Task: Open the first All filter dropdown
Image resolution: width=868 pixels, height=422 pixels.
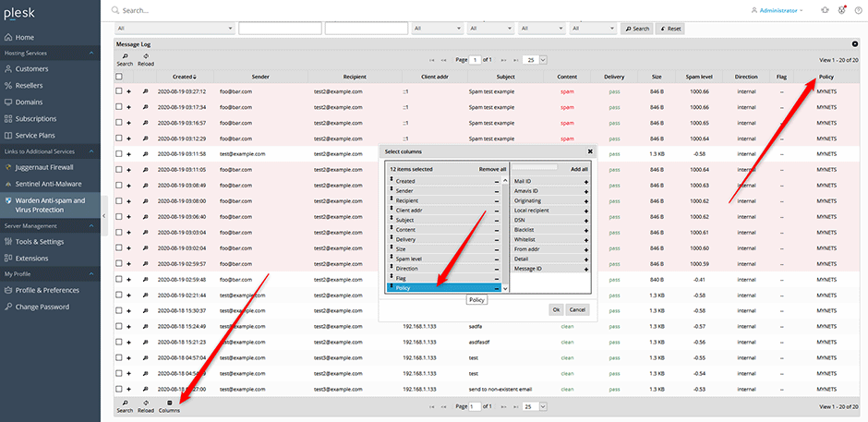Action: pos(175,29)
